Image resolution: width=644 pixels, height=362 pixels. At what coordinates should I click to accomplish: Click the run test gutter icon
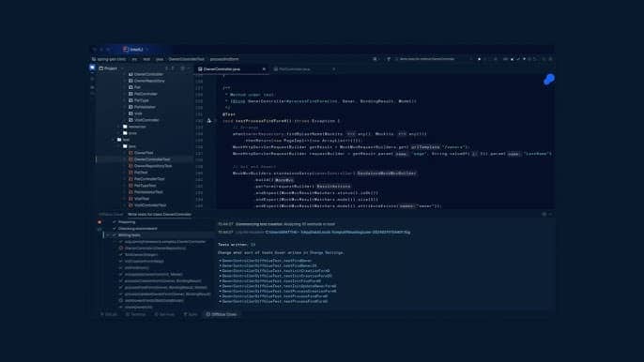pyautogui.click(x=209, y=121)
